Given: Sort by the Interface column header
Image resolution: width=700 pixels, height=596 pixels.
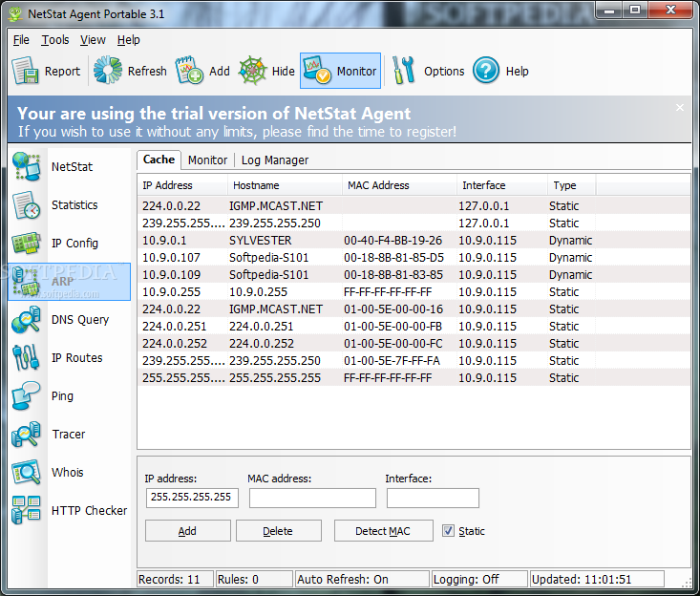Looking at the screenshot, I should pyautogui.click(x=502, y=185).
